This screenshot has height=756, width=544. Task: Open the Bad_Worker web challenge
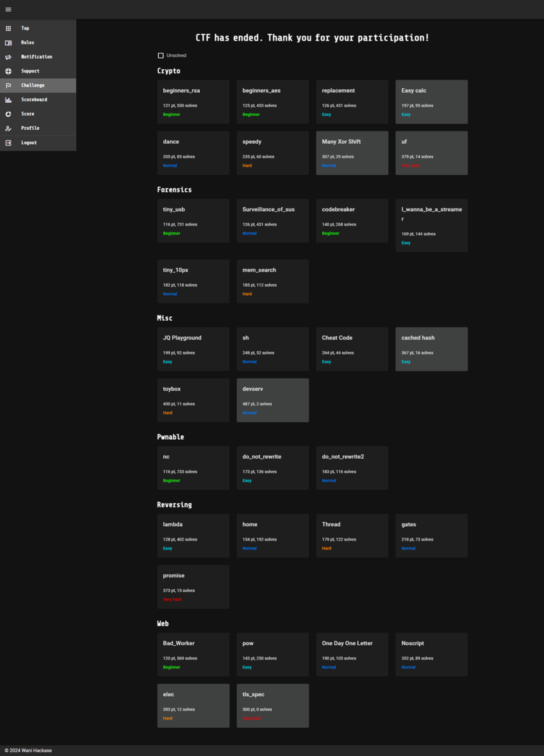tap(193, 654)
